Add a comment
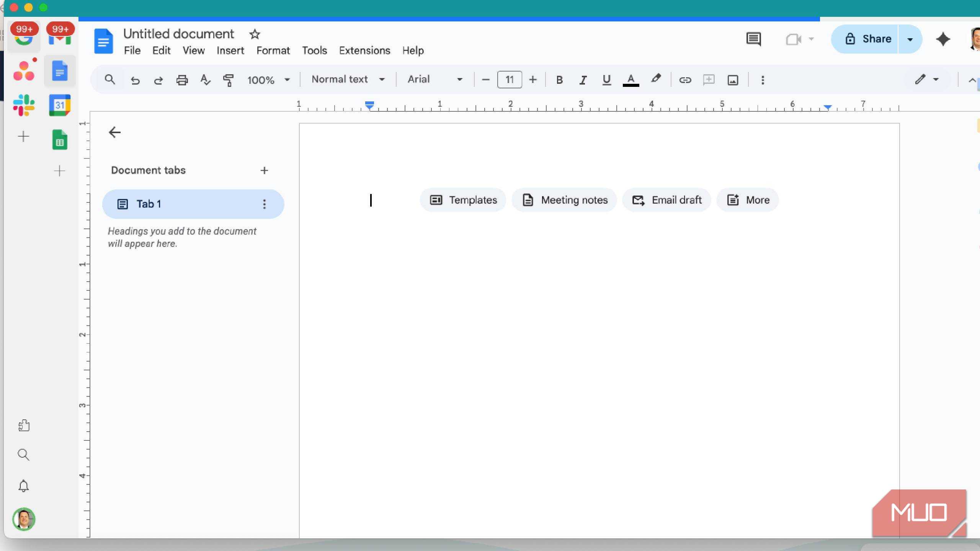980x551 pixels. click(x=709, y=80)
